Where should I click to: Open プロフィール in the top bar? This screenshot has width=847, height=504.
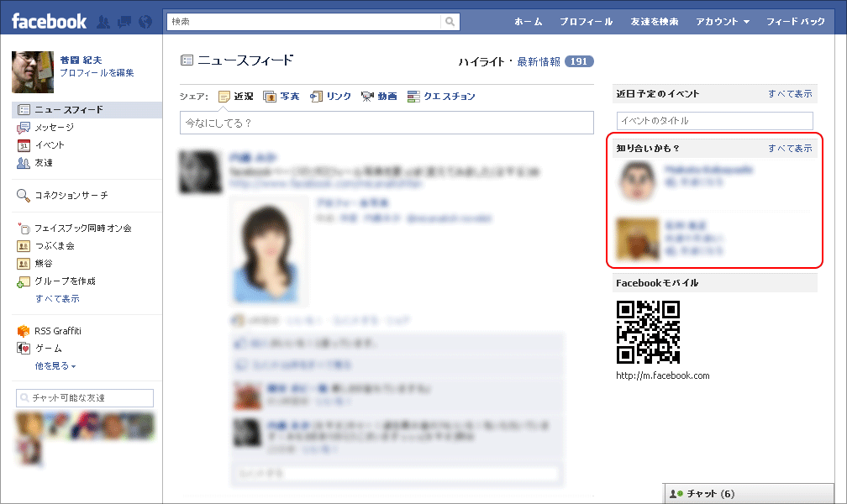tap(587, 22)
